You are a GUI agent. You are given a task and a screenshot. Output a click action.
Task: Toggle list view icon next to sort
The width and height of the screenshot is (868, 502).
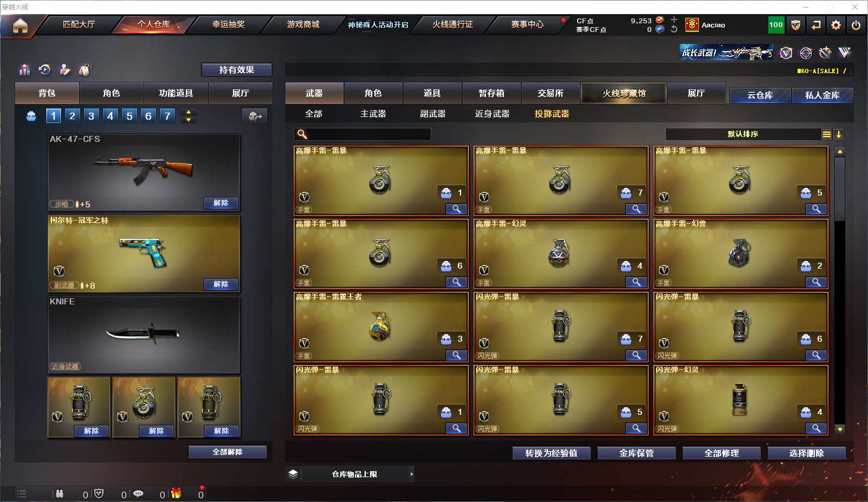pos(826,134)
